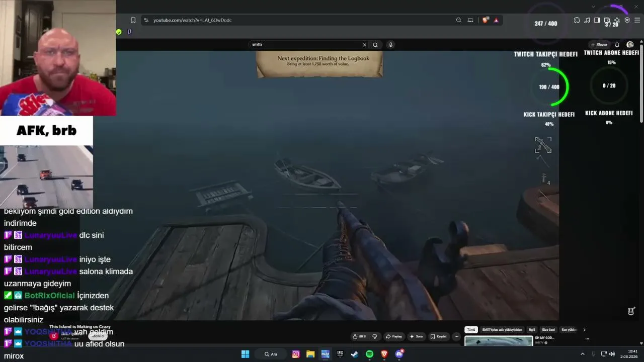644x362 pixels.
Task: Open site settings icon beside the URL
Action: pyautogui.click(x=146, y=20)
